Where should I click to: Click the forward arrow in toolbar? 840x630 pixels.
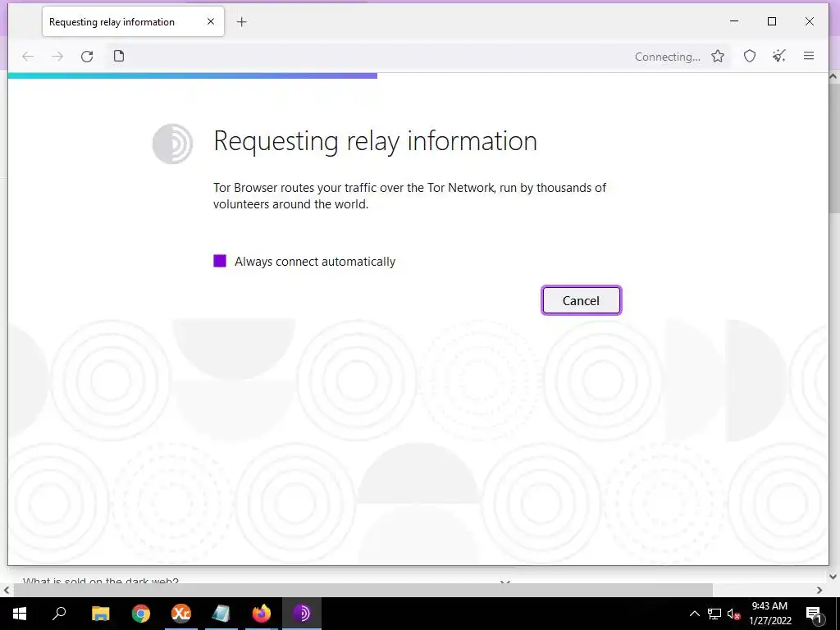click(57, 57)
